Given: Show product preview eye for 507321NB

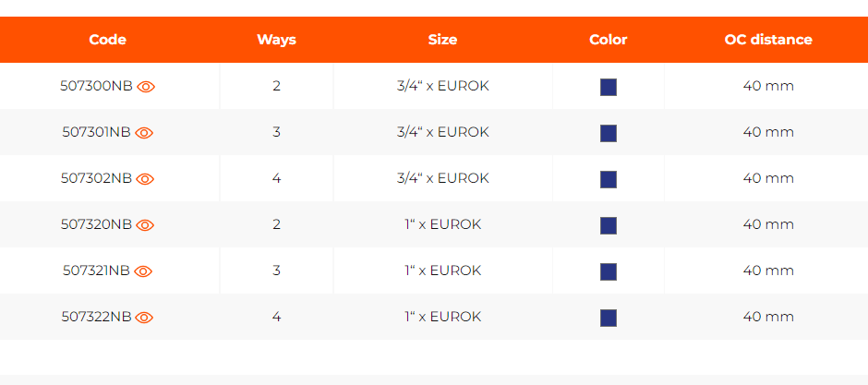Looking at the screenshot, I should coord(143,271).
